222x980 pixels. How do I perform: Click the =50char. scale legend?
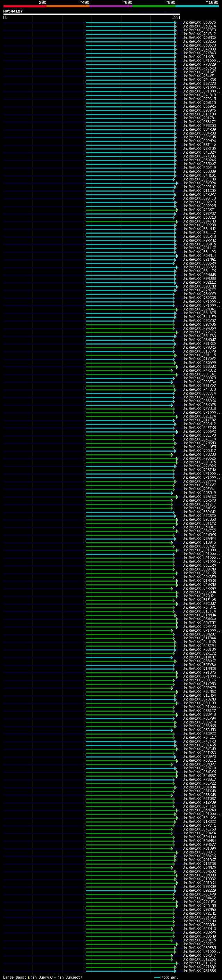(166, 977)
